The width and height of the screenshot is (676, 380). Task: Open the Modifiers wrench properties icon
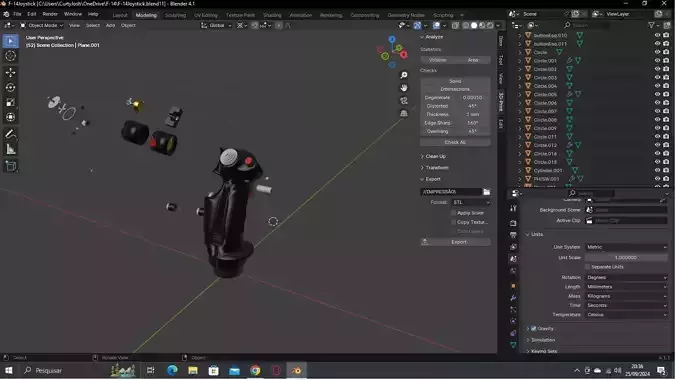pyautogui.click(x=513, y=298)
